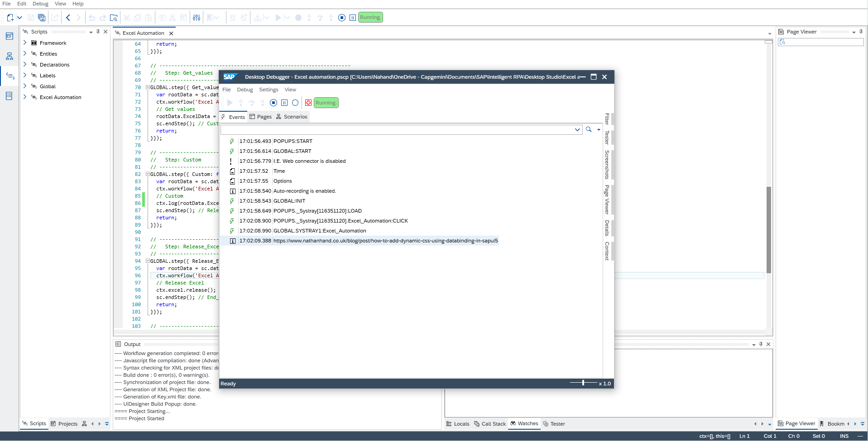Toggle pin on the Page Viewer panel
Image resolution: width=868 pixels, height=441 pixels.
coord(861,32)
